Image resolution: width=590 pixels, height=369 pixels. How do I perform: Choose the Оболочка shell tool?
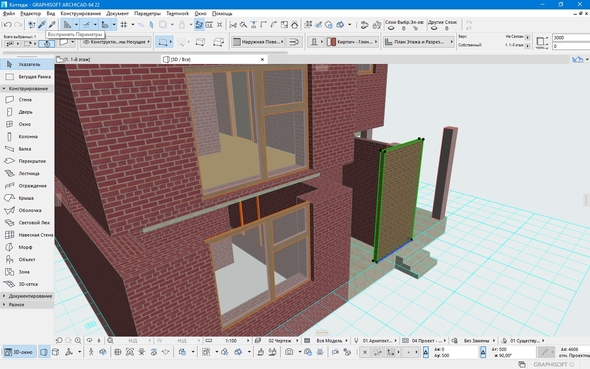[27, 210]
